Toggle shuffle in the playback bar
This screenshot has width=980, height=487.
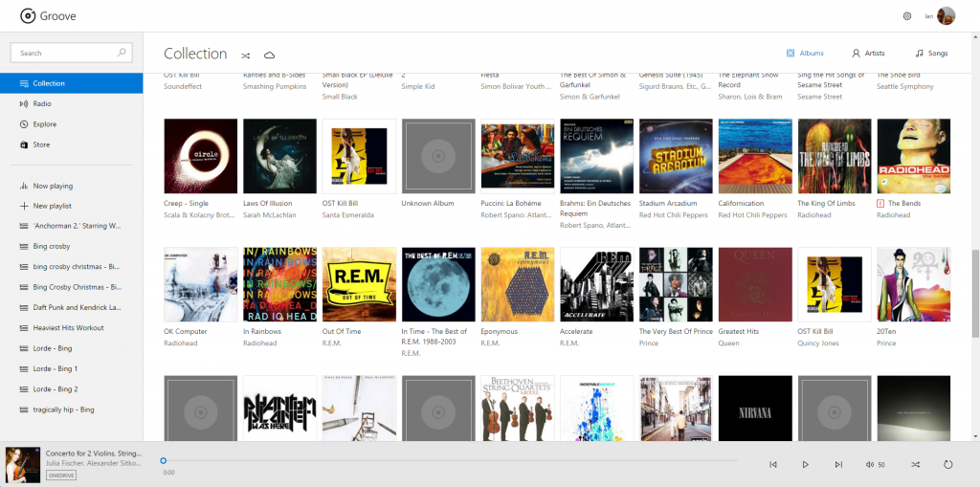tap(916, 464)
